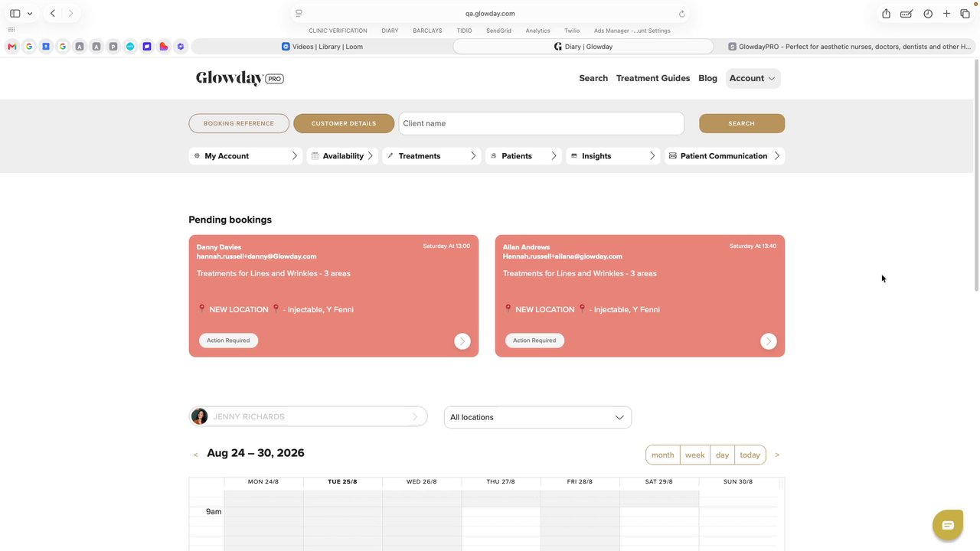Click arrow icon on Allan Andrews booking
The image size is (980, 551).
click(769, 341)
